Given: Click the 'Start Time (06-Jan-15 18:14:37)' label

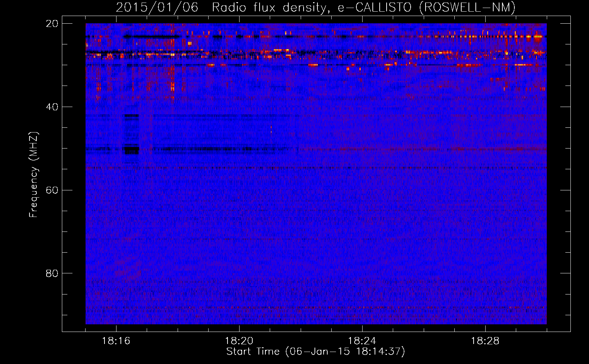Looking at the screenshot, I should coord(316,352).
